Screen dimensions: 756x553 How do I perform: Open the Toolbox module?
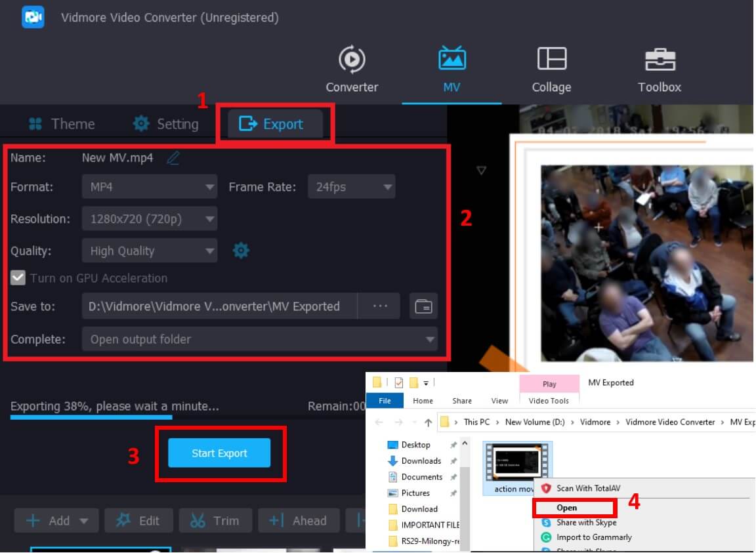coord(660,70)
